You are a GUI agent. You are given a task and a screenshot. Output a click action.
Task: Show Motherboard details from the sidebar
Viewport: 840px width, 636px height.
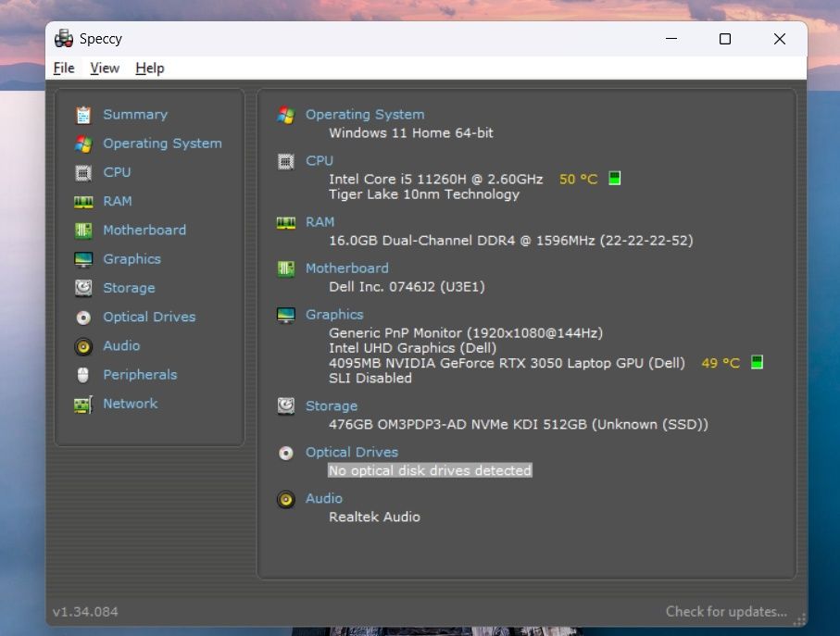tap(144, 231)
